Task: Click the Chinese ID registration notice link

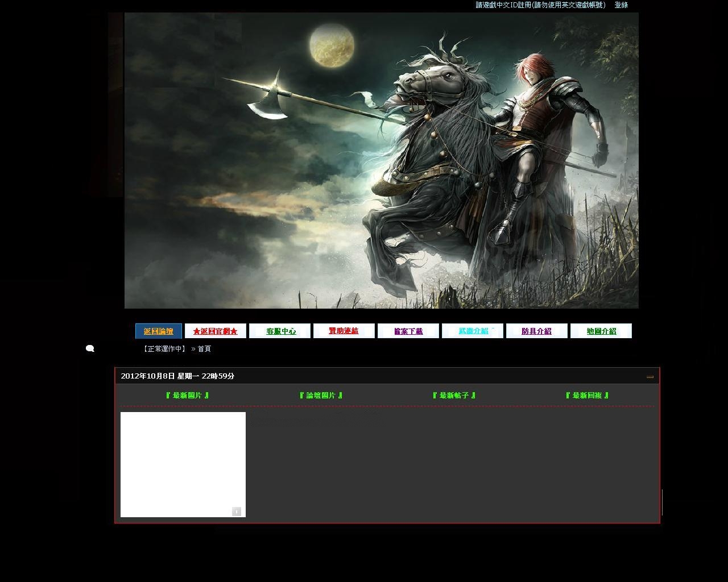Action: pos(541,5)
